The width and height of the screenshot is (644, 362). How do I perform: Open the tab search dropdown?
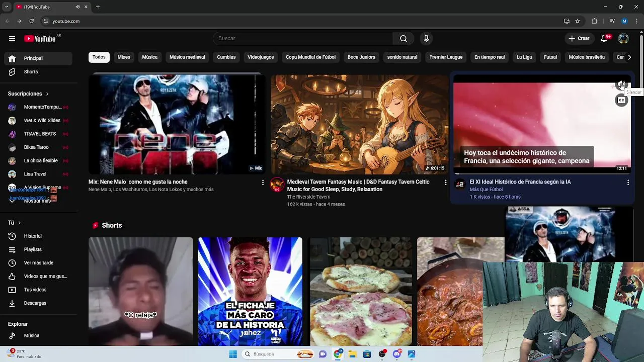pos(7,7)
